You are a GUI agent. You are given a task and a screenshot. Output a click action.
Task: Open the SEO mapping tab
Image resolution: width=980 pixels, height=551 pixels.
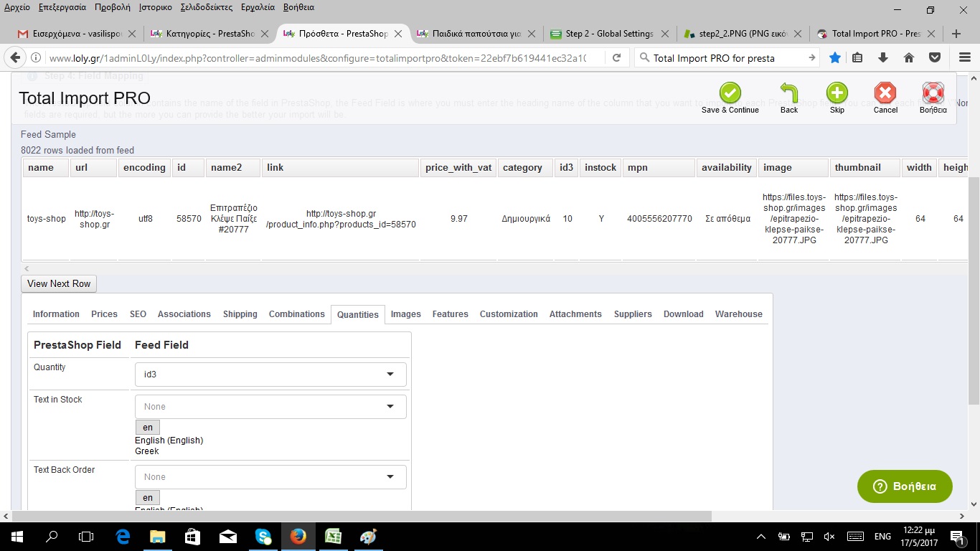pos(138,314)
